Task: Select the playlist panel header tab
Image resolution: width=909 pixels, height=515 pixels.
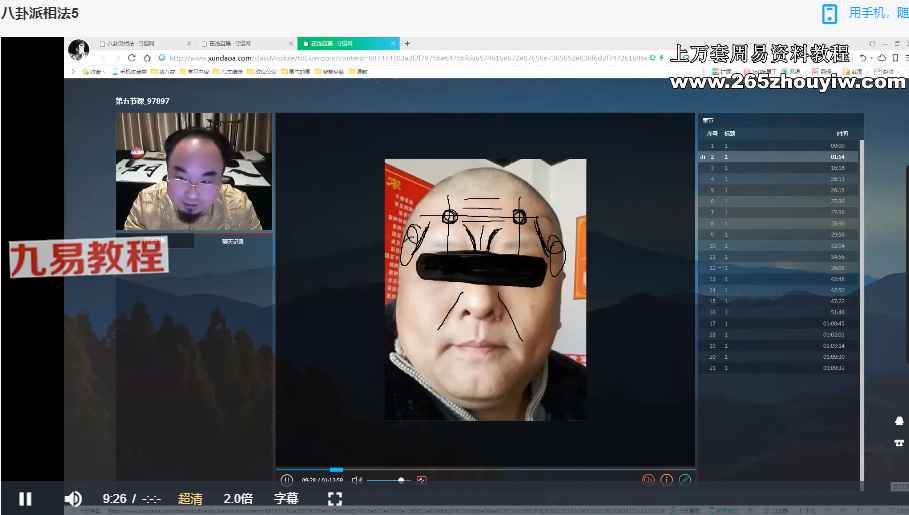Action: coord(708,121)
